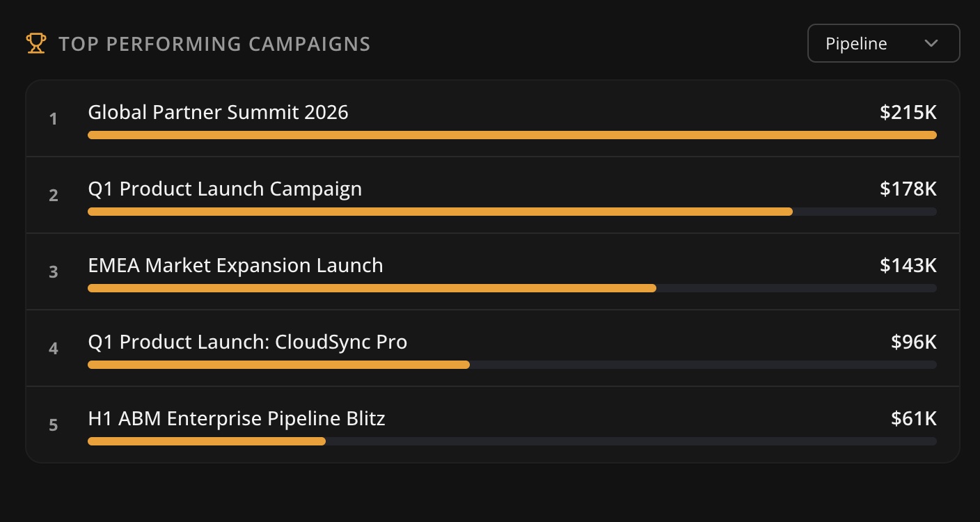The height and width of the screenshot is (522, 980).
Task: Click the Global Partner Summit progress bar
Action: point(512,135)
